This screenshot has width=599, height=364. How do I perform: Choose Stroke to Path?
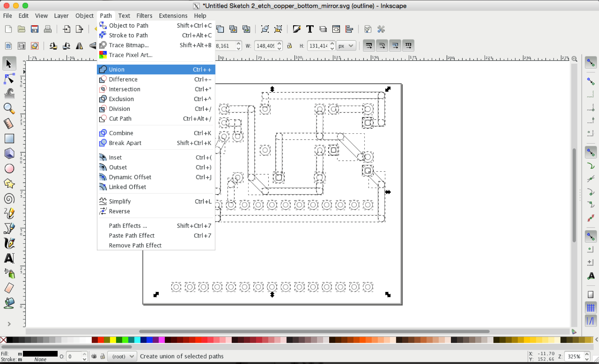156,35
